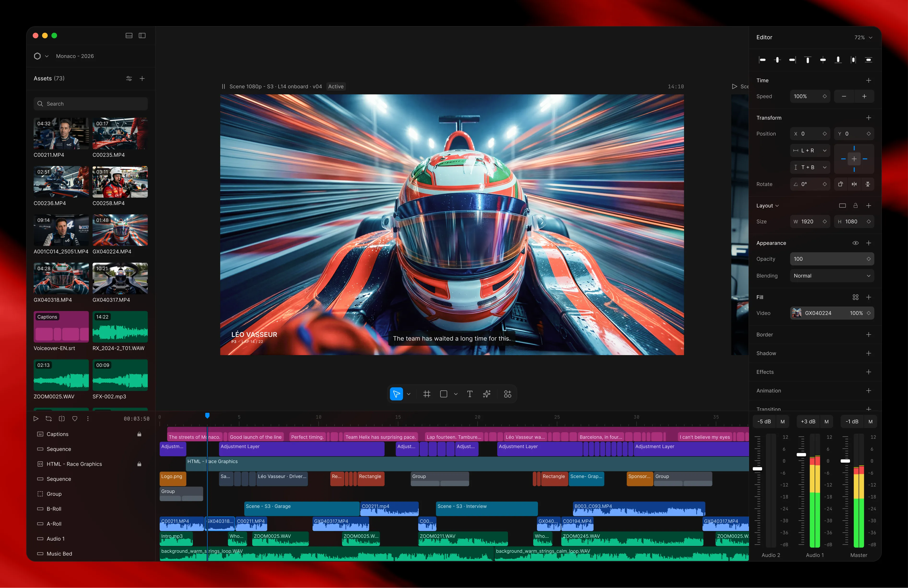Enable loop playback in timeline
Viewport: 908px width, 588px height.
click(x=49, y=419)
